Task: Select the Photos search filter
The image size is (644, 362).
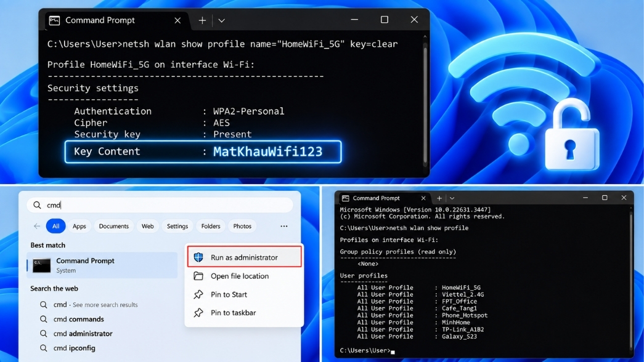Action: [242, 226]
